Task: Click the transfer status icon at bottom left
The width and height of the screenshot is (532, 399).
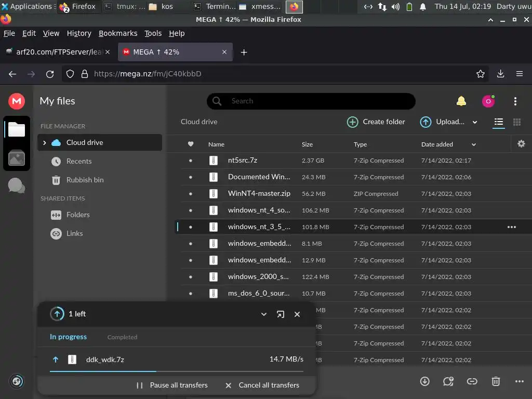Action: [17, 381]
